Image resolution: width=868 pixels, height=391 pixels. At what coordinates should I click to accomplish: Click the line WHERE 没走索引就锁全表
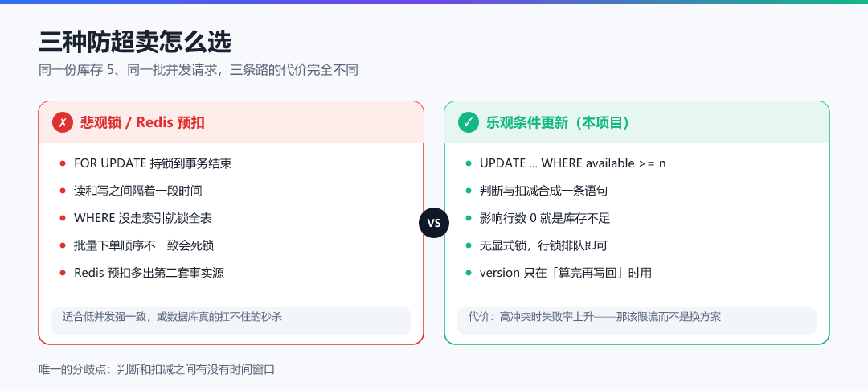click(143, 218)
